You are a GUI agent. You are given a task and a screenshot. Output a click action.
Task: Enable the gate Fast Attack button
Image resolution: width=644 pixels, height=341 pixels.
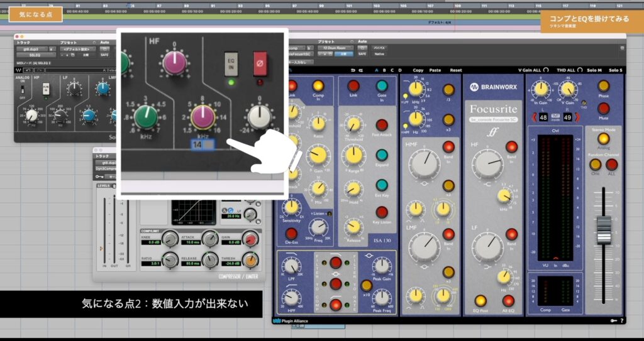[382, 125]
